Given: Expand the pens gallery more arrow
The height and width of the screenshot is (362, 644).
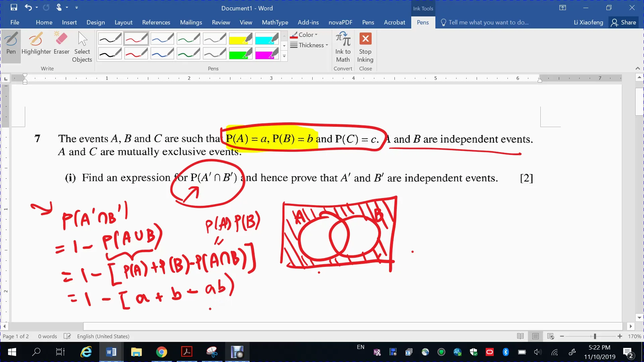Looking at the screenshot, I should pyautogui.click(x=284, y=56).
